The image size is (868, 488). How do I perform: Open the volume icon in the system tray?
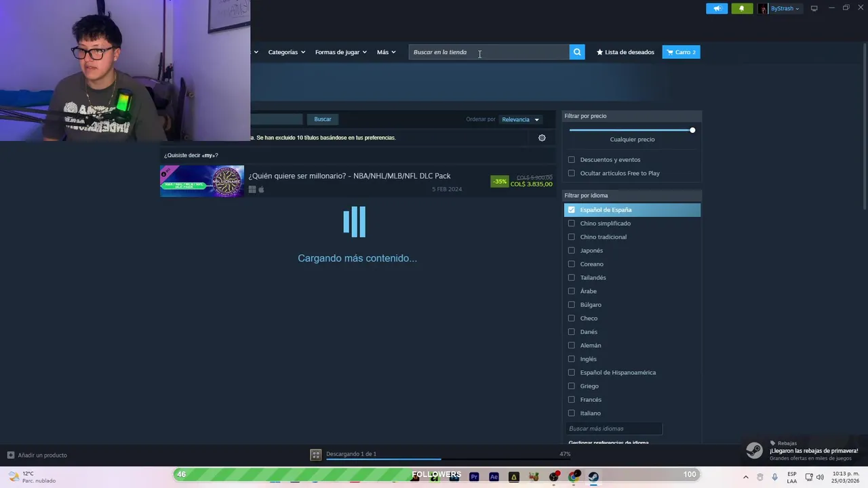820,477
